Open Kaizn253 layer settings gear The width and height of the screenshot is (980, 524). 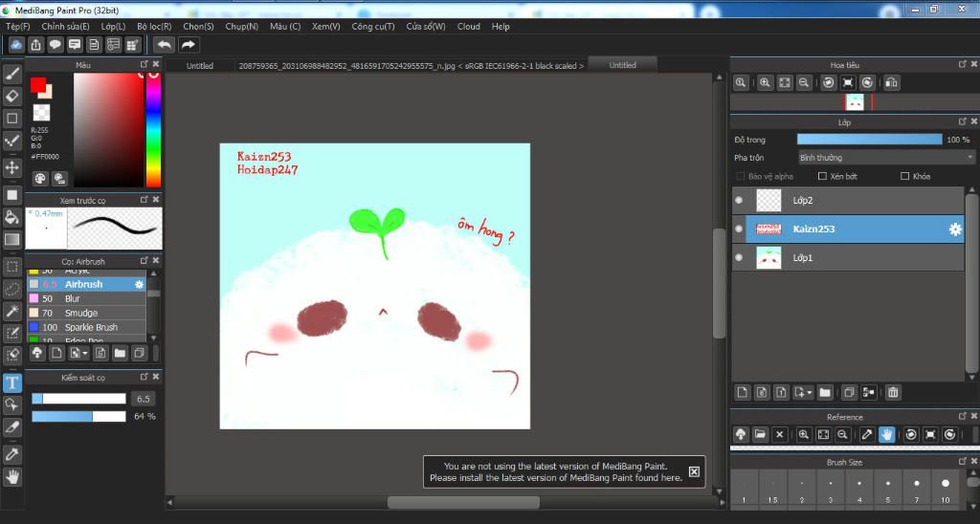point(955,229)
